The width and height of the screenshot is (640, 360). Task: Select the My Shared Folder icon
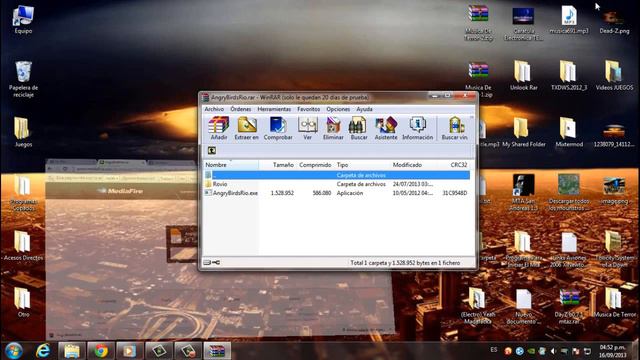[523, 132]
